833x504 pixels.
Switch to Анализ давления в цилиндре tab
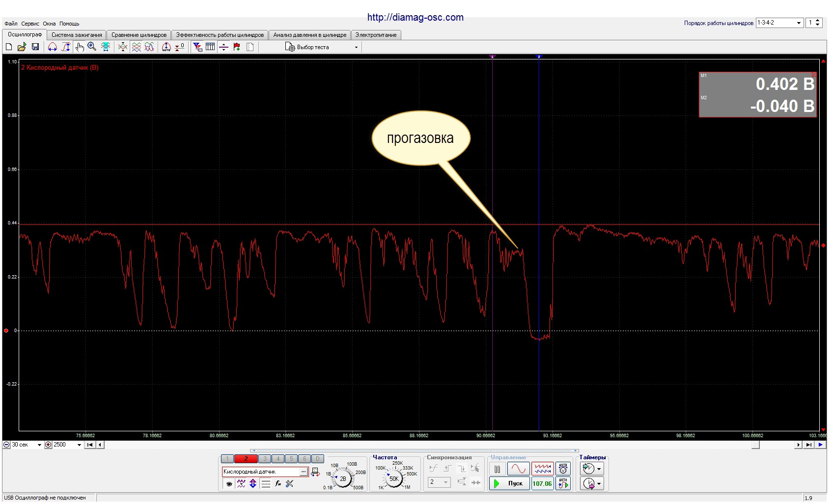point(310,35)
